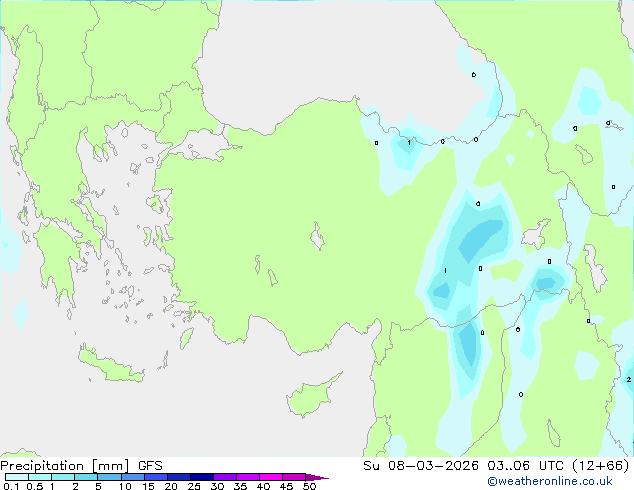Click the 0.1–0.5 mm legend color swatch
The width and height of the screenshot is (634, 490).
[17, 477]
